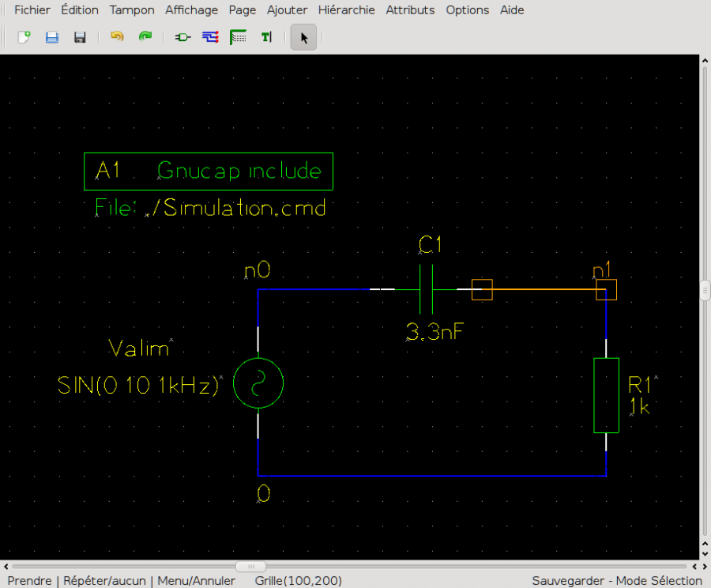Click the 'n0' net label
Image resolution: width=711 pixels, height=588 pixels.
(x=257, y=270)
